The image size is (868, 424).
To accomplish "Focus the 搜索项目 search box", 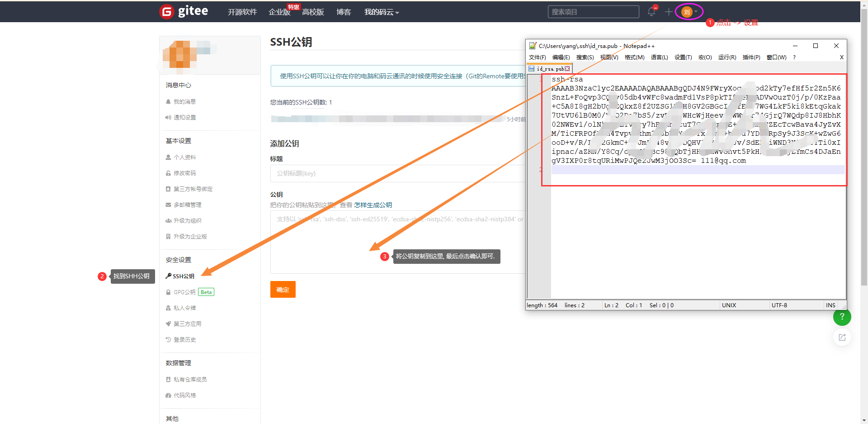I will pyautogui.click(x=593, y=12).
